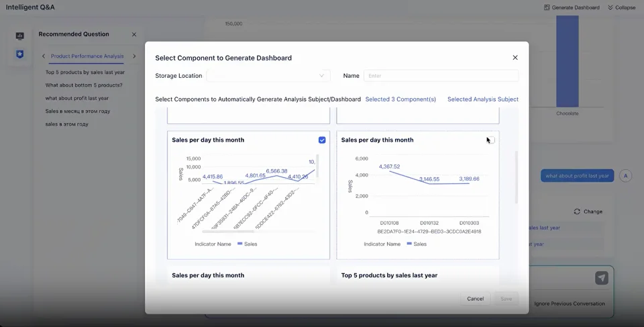Click the star badge sidebar icon
Viewport: 644px width, 327px height.
[20, 54]
